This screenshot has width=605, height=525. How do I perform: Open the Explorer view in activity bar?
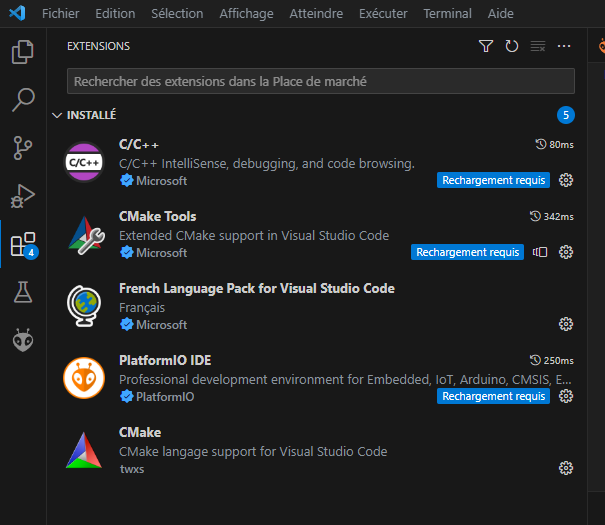22,52
